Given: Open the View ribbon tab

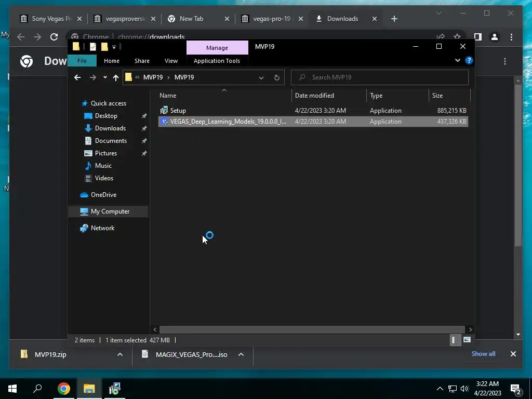Looking at the screenshot, I should pyautogui.click(x=171, y=61).
